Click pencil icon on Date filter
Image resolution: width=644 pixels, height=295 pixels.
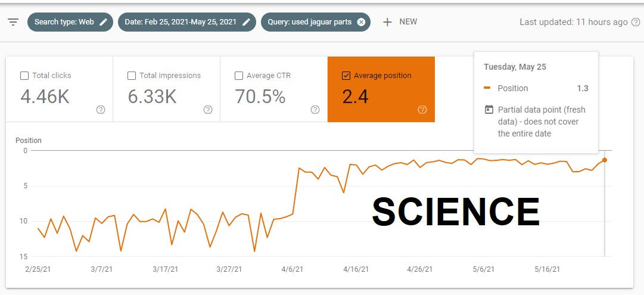click(247, 22)
